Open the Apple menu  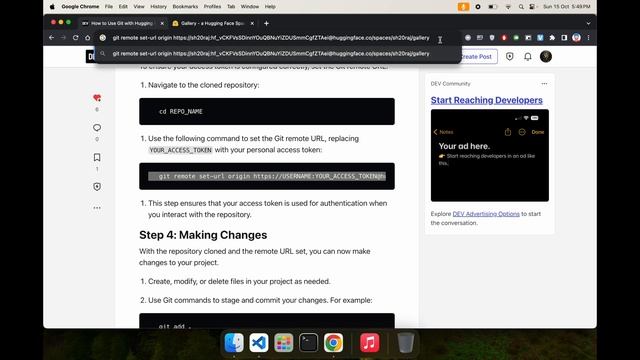(52, 7)
